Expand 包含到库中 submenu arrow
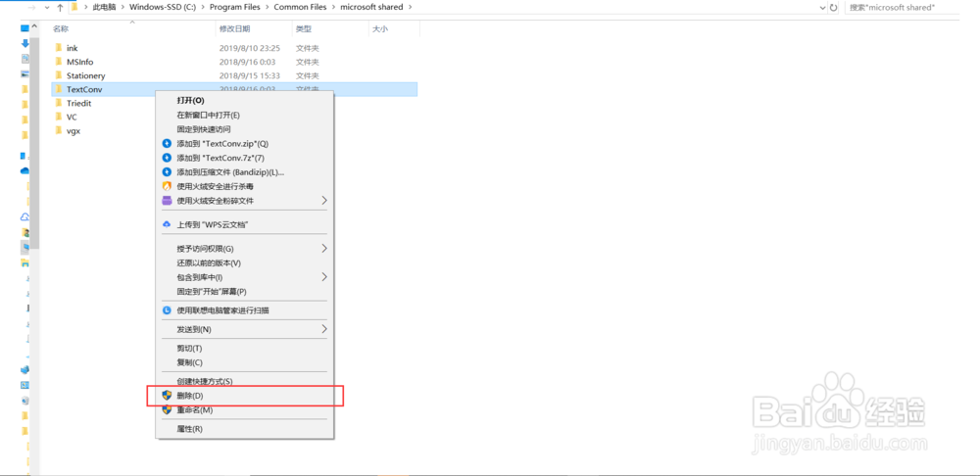This screenshot has width=980, height=476. (x=324, y=277)
